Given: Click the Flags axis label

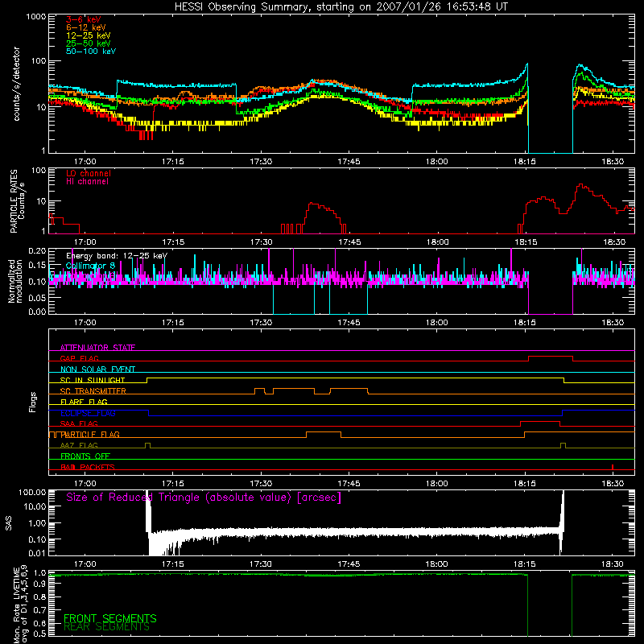Looking at the screenshot, I should 32,402.
